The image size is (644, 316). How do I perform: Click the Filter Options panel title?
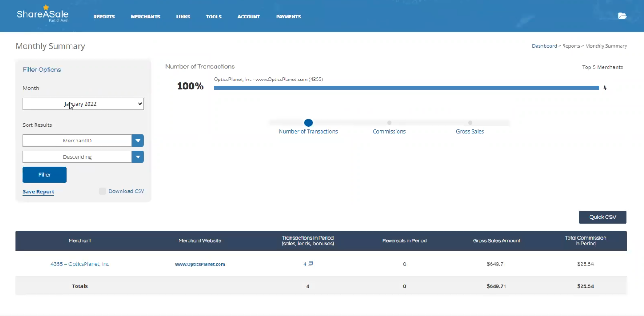point(42,70)
